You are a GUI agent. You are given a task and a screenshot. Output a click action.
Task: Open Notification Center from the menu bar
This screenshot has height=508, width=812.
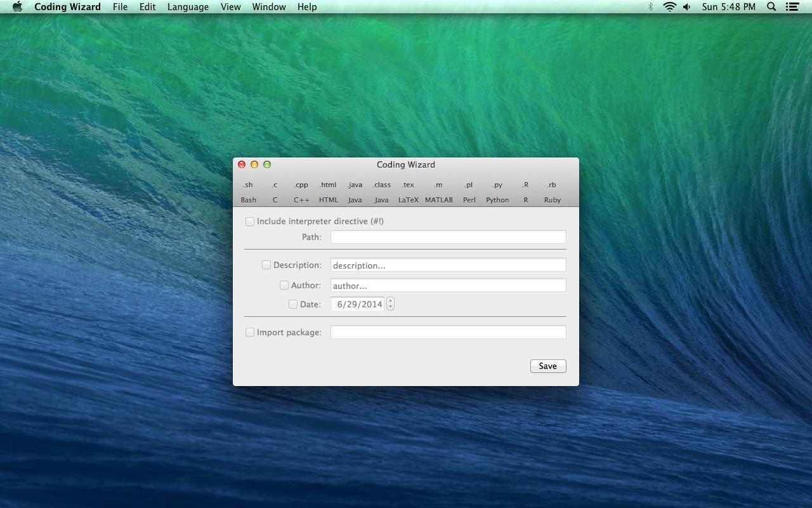(x=792, y=7)
